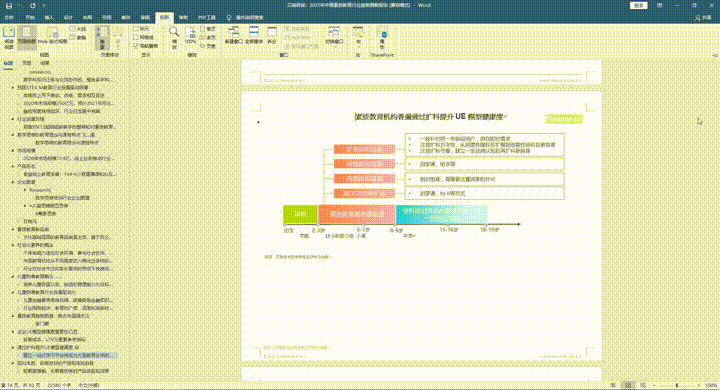Click the 100% zoom level in status bar

point(711,385)
